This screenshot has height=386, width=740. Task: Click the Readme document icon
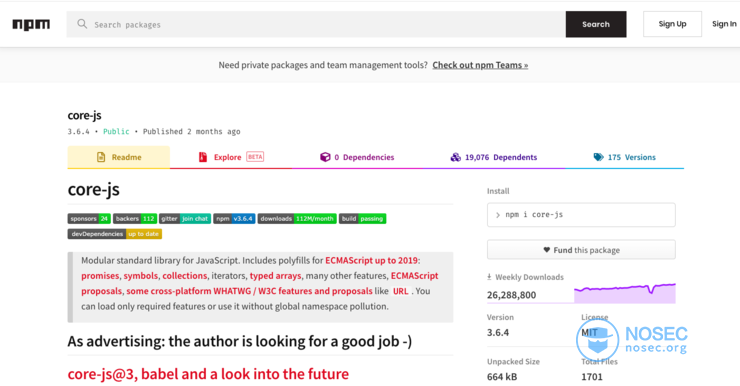pos(101,157)
